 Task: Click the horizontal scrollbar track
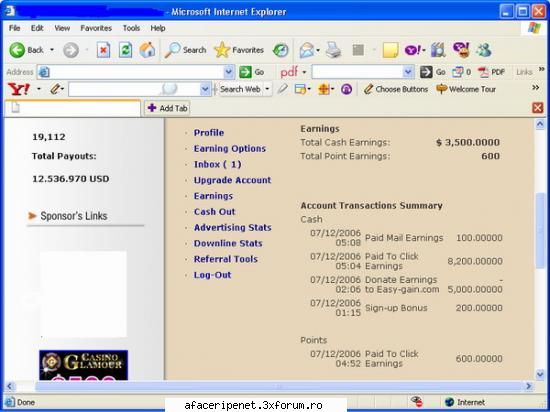[279, 386]
